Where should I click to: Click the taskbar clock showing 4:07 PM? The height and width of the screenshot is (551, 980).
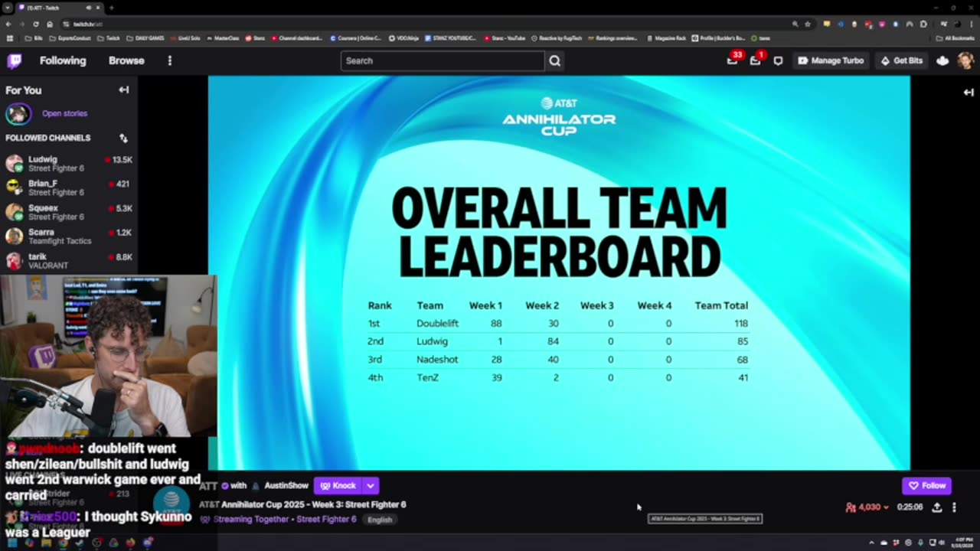pyautogui.click(x=962, y=543)
